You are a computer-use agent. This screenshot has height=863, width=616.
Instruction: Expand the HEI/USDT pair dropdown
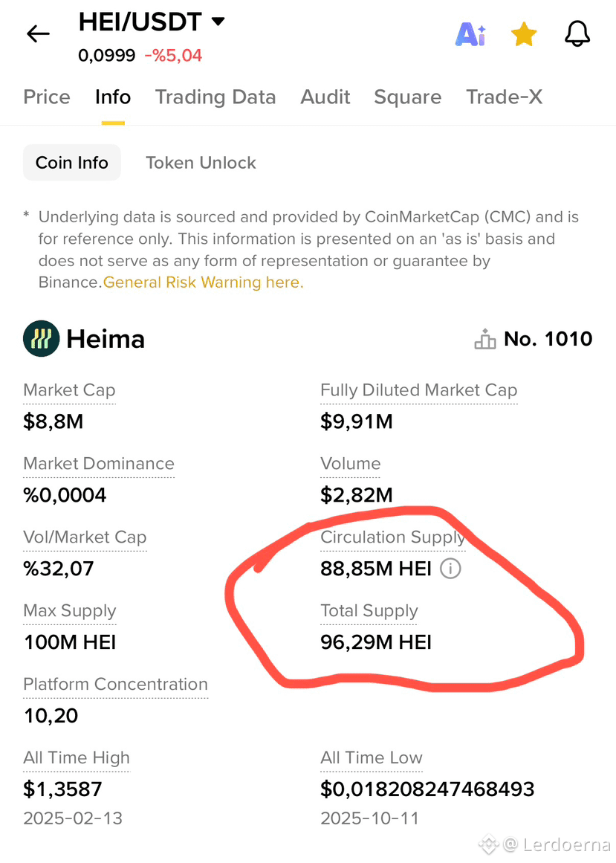pos(218,22)
